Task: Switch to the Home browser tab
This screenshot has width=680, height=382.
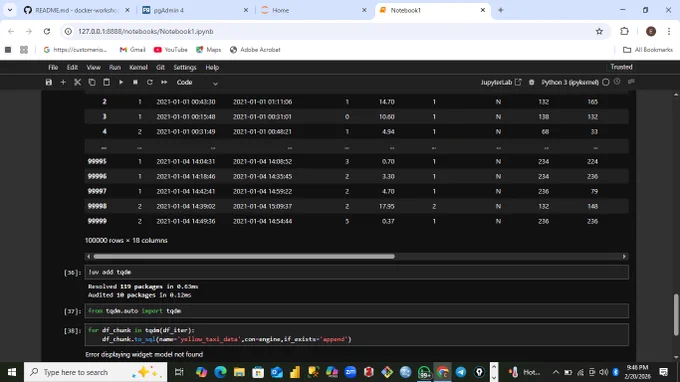Action: pyautogui.click(x=313, y=10)
